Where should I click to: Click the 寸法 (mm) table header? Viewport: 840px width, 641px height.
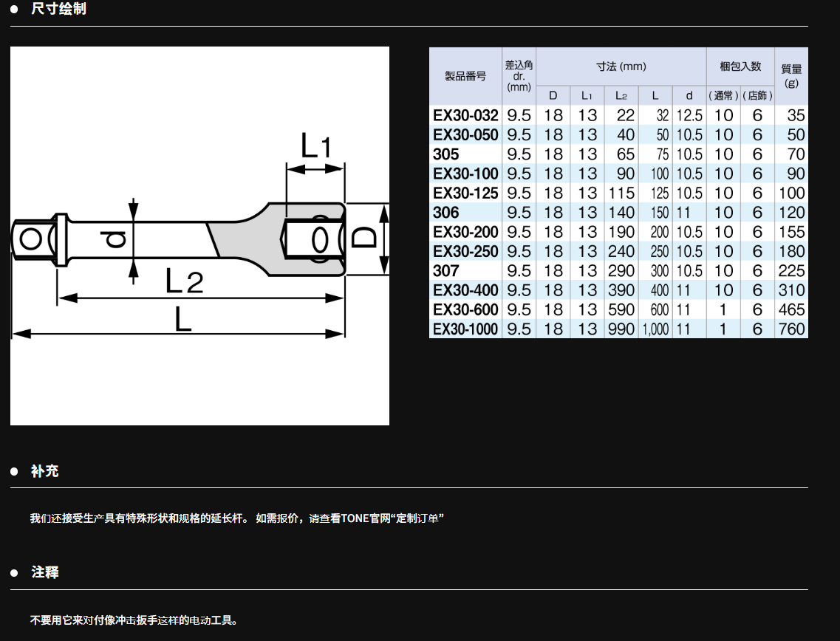621,66
